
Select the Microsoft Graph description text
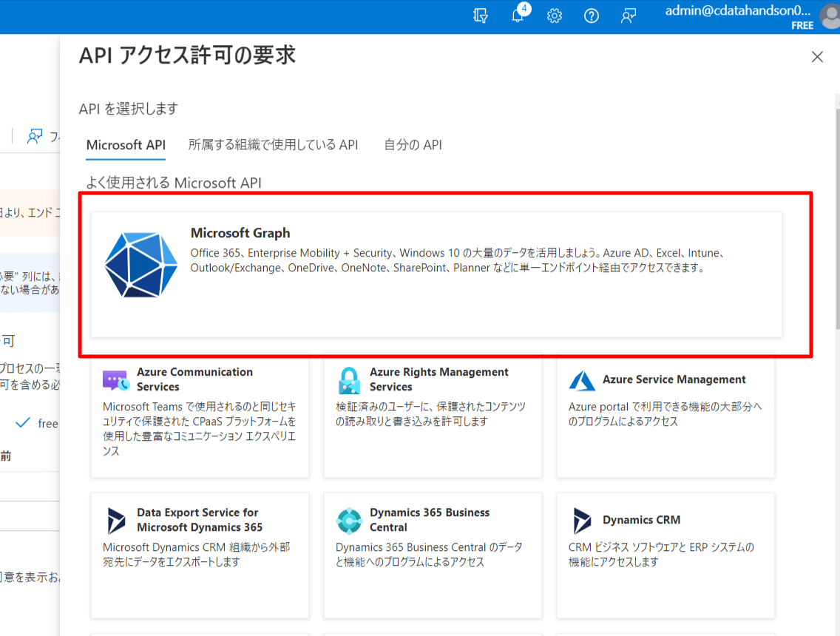tap(458, 260)
